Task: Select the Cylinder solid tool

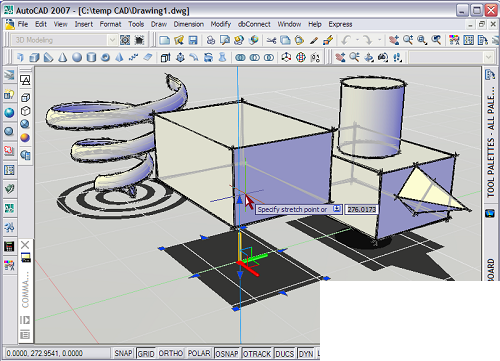Action: [x=91, y=57]
